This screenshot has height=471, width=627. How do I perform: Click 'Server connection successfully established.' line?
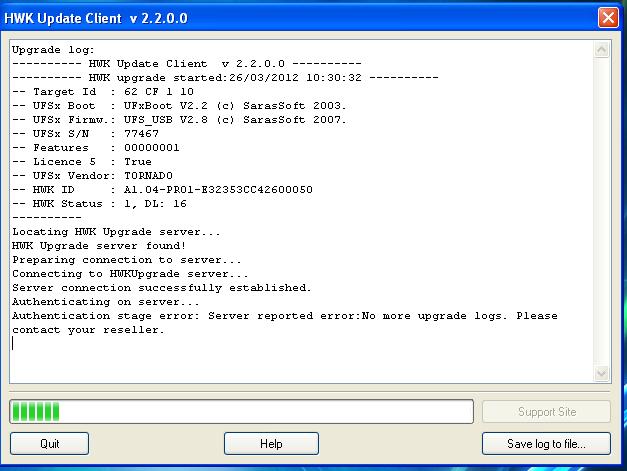point(162,288)
